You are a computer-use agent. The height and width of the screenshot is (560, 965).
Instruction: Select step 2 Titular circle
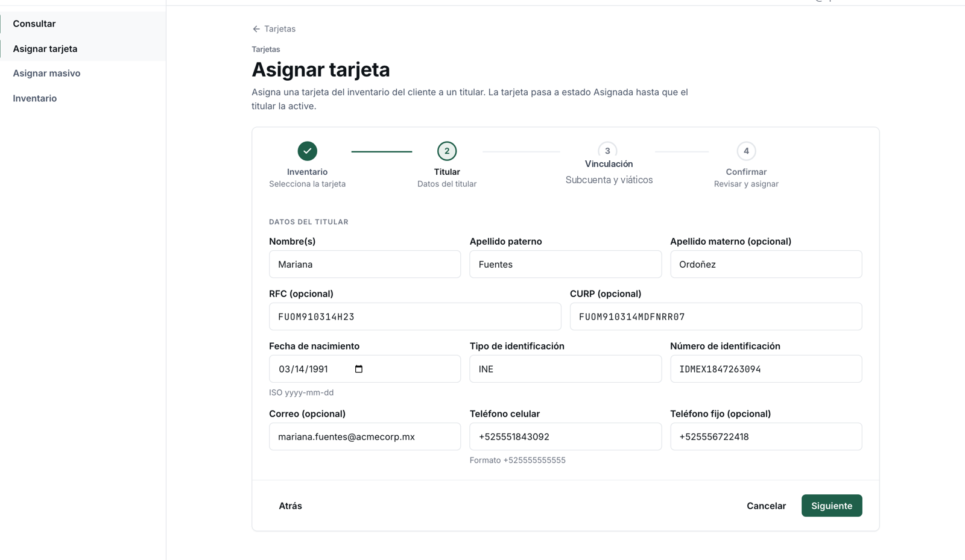(x=447, y=151)
